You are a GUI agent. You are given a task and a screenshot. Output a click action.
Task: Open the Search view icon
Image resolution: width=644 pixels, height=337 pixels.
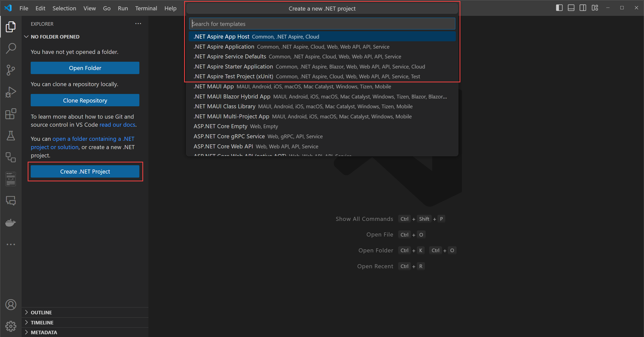click(x=11, y=48)
